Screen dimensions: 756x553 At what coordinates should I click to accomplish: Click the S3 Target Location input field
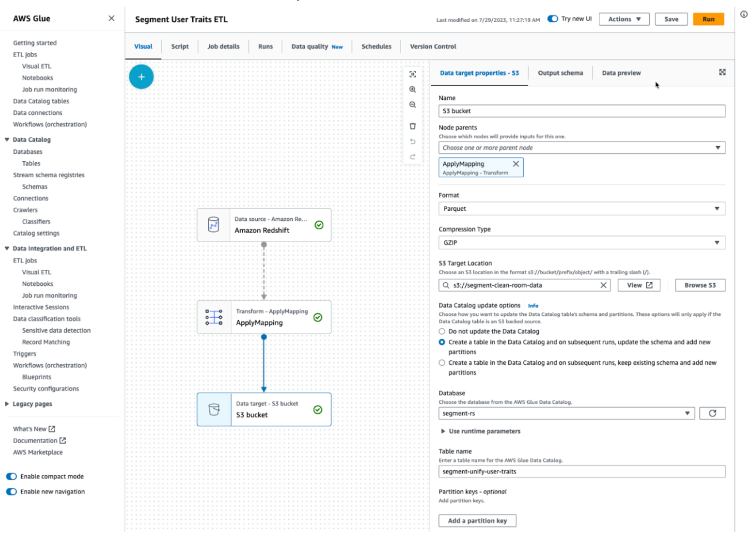click(x=524, y=285)
